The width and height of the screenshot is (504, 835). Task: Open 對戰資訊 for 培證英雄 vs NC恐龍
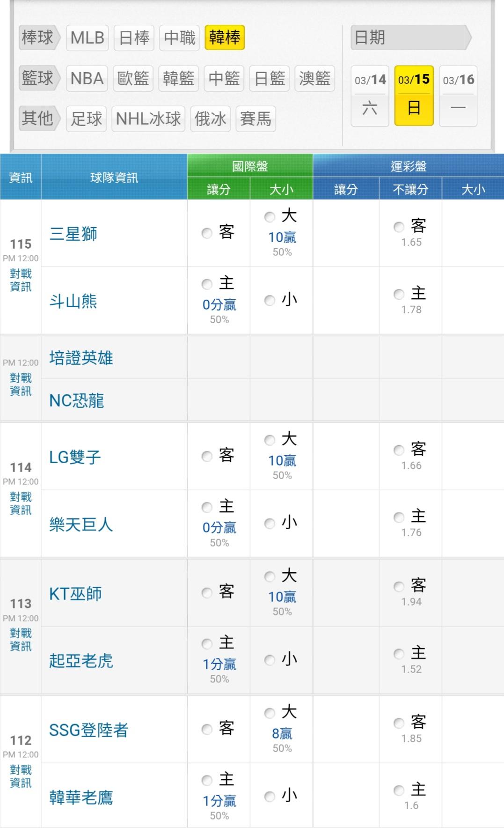pos(21,384)
